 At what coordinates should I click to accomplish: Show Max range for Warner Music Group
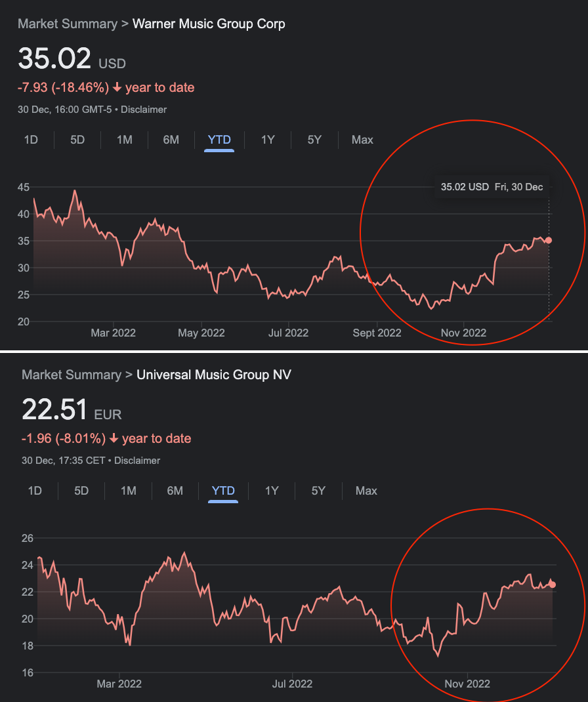(x=362, y=140)
